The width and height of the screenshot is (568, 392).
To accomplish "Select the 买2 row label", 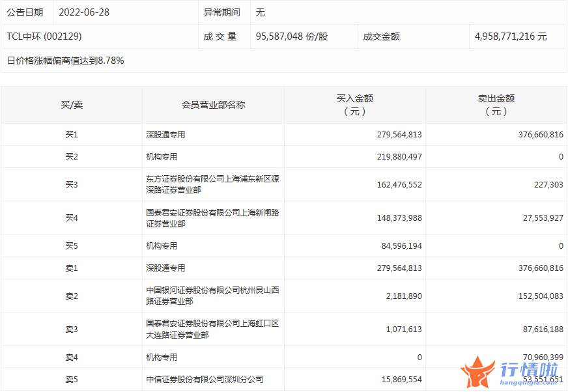I will click(72, 156).
